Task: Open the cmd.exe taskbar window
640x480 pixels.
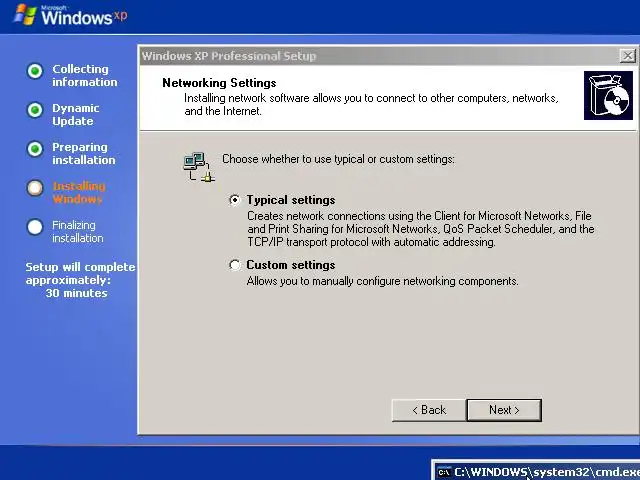Action: tap(536, 471)
